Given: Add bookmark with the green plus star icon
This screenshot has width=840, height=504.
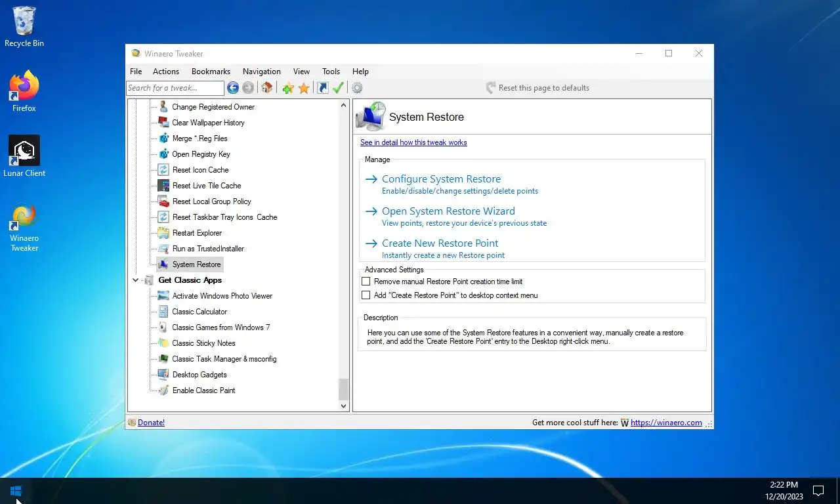Looking at the screenshot, I should 287,88.
